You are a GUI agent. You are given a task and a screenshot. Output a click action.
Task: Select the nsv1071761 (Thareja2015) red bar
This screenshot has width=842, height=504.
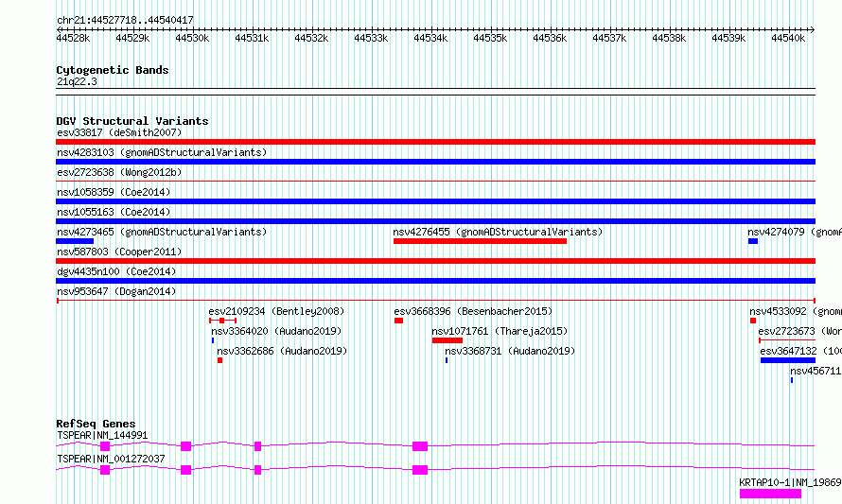(x=447, y=340)
